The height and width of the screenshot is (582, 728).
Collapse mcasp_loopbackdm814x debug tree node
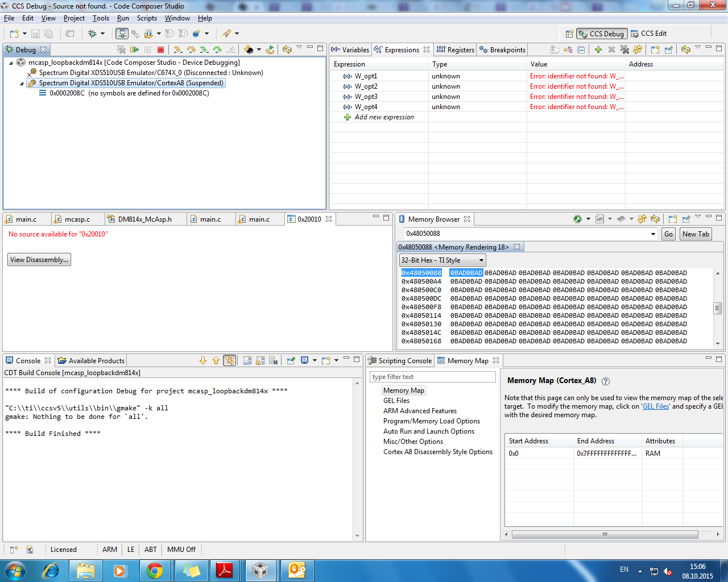(11, 63)
